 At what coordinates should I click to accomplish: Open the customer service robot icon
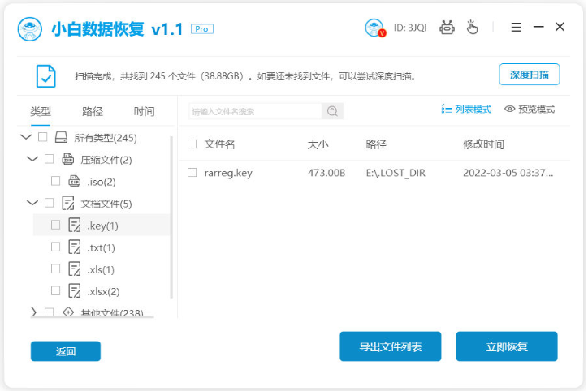[447, 28]
